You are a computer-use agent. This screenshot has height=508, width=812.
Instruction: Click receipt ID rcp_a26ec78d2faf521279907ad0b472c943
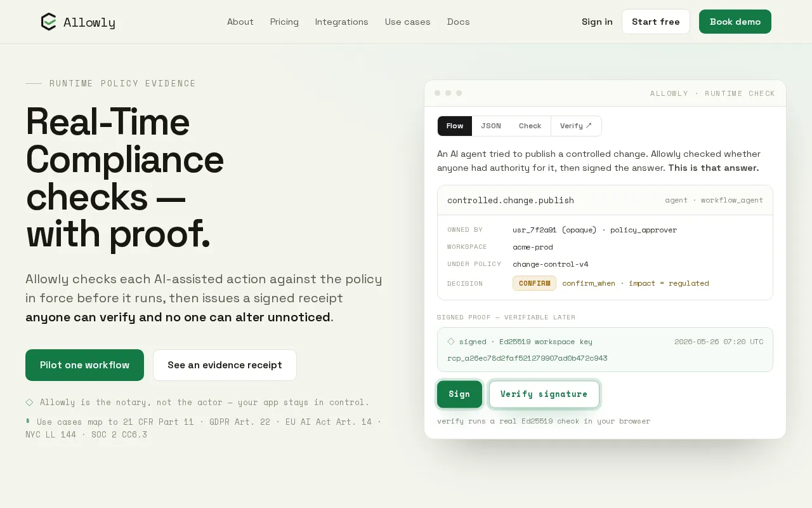point(527,358)
